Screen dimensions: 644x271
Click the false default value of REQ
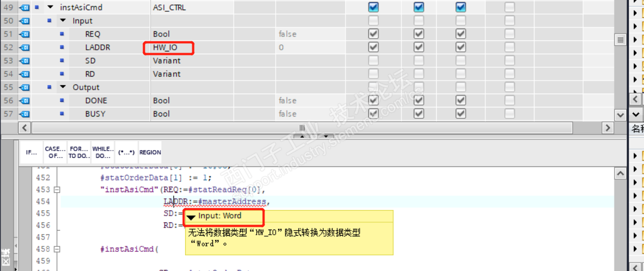click(x=287, y=34)
